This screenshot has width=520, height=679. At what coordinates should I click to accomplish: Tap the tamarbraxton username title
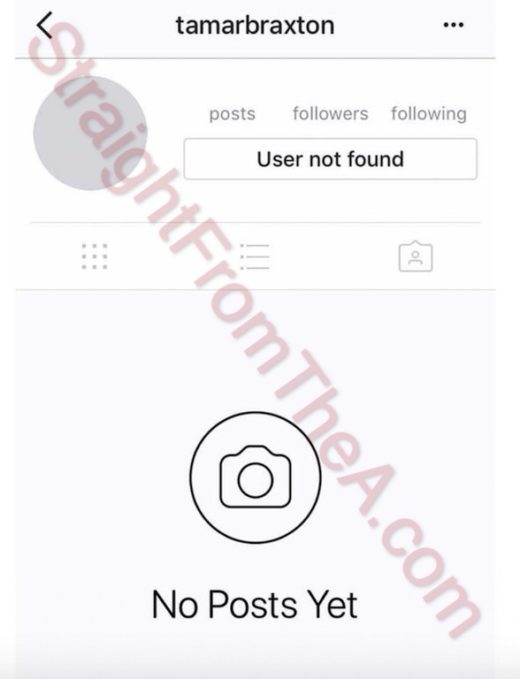point(255,25)
